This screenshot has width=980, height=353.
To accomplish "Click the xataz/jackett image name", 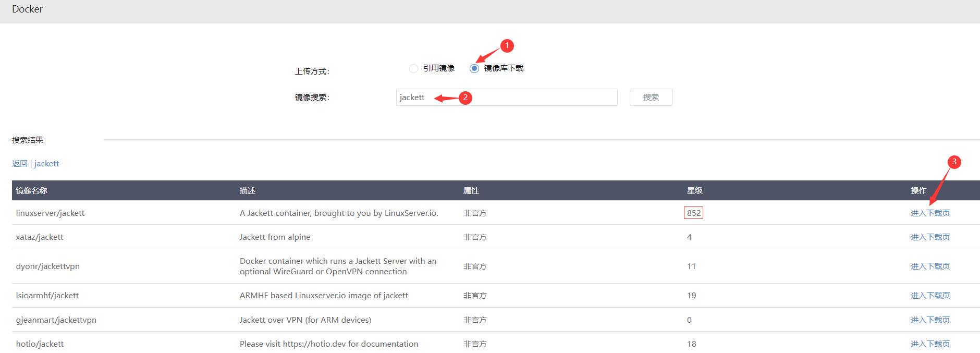I will pyautogui.click(x=40, y=237).
